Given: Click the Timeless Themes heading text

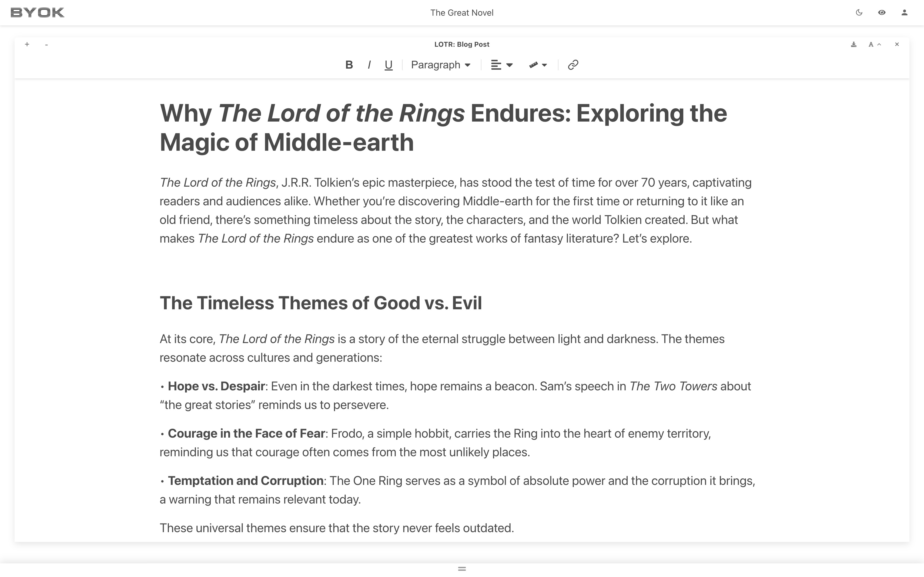Looking at the screenshot, I should click(x=321, y=303).
